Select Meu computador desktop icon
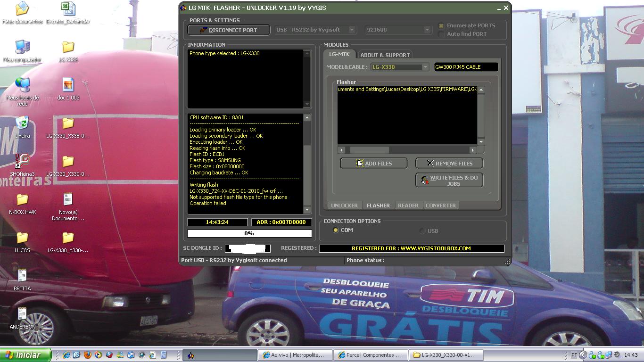Viewport: 644px width, 362px height. click(22, 51)
